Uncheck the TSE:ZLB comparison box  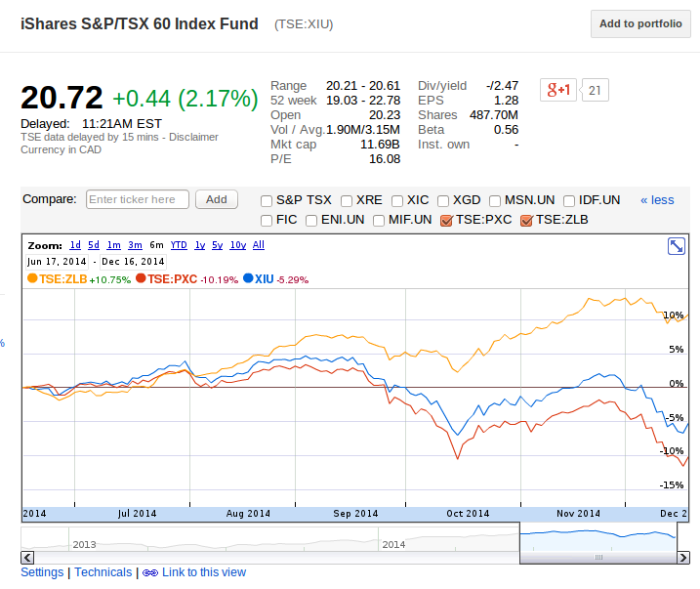click(527, 221)
